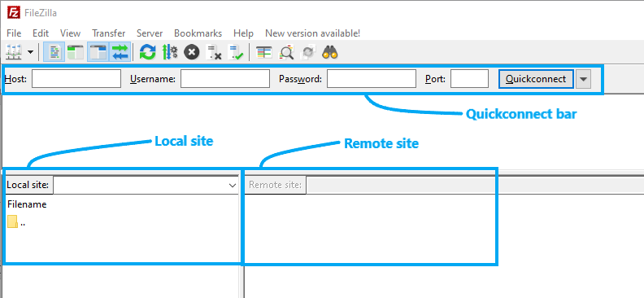Toggle remote directory tree display icon
Image resolution: width=644 pixels, height=298 pixels.
98,52
